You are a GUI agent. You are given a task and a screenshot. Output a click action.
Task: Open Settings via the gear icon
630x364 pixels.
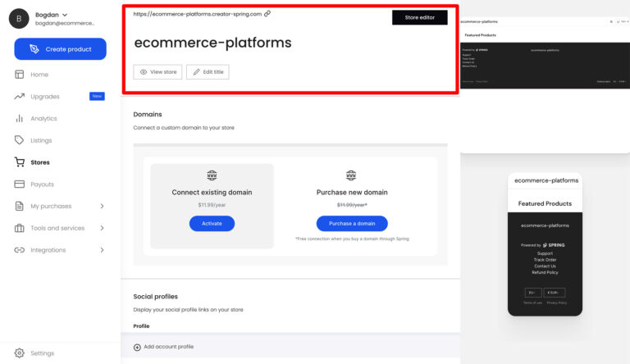20,353
